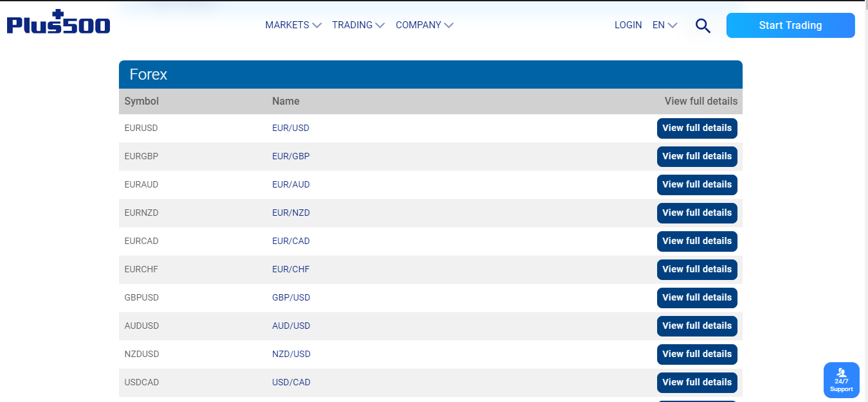Open the EUR/GBP name link

pos(291,156)
